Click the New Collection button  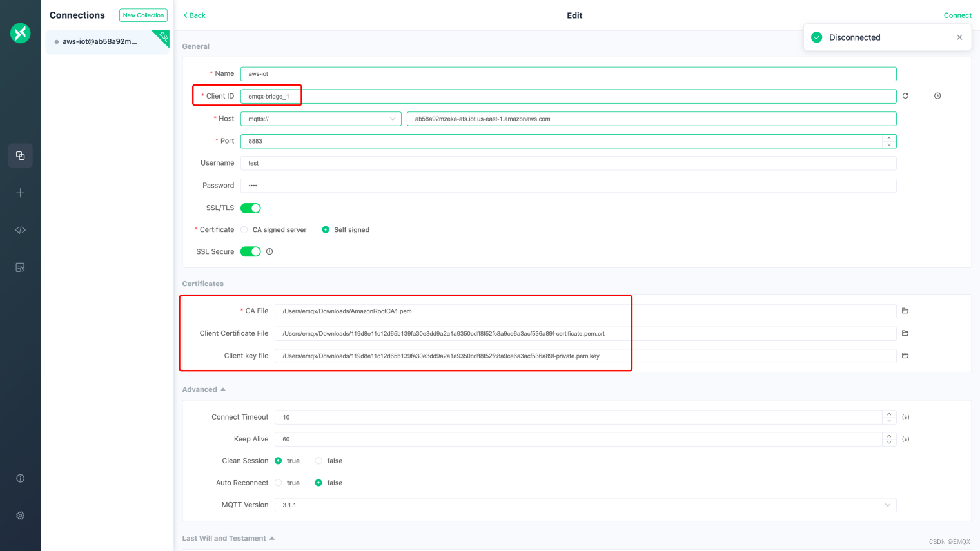point(143,15)
